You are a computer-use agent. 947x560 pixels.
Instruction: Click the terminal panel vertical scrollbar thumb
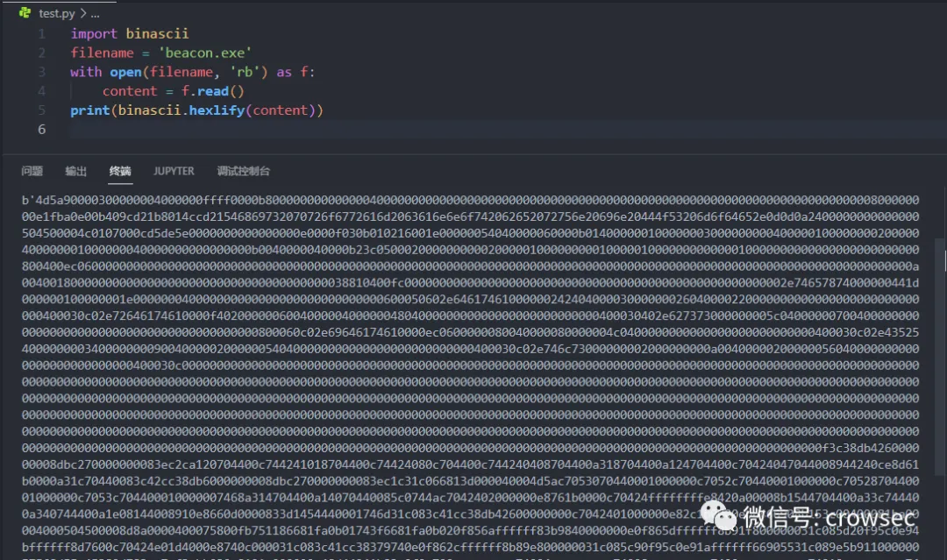click(x=940, y=356)
